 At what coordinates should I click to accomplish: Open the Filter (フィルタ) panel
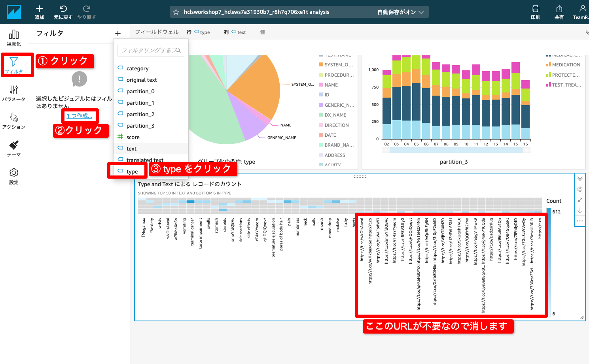tap(14, 65)
